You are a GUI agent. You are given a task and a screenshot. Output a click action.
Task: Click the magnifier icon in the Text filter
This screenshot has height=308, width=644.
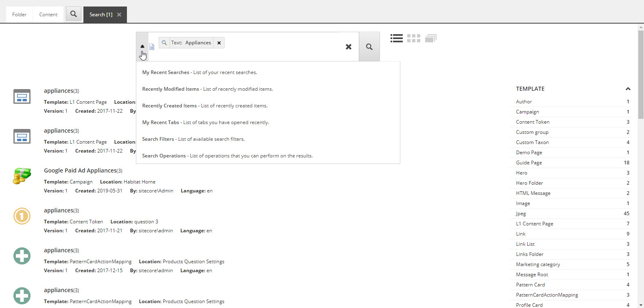click(x=164, y=43)
